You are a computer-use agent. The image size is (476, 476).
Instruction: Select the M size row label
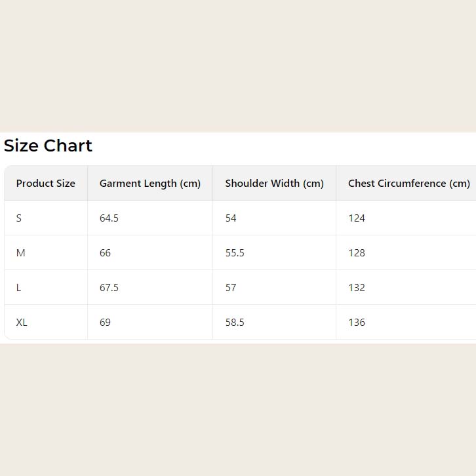tap(21, 253)
